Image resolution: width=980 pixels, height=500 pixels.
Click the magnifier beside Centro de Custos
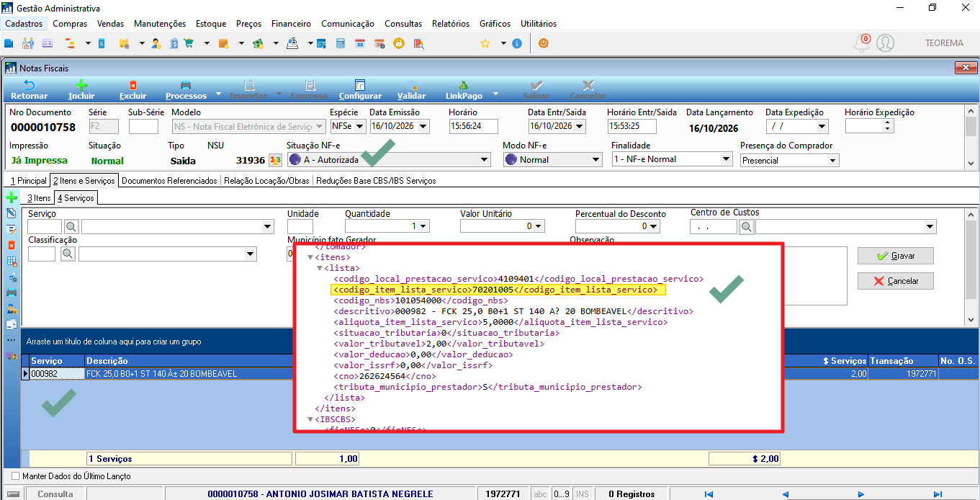pyautogui.click(x=747, y=227)
